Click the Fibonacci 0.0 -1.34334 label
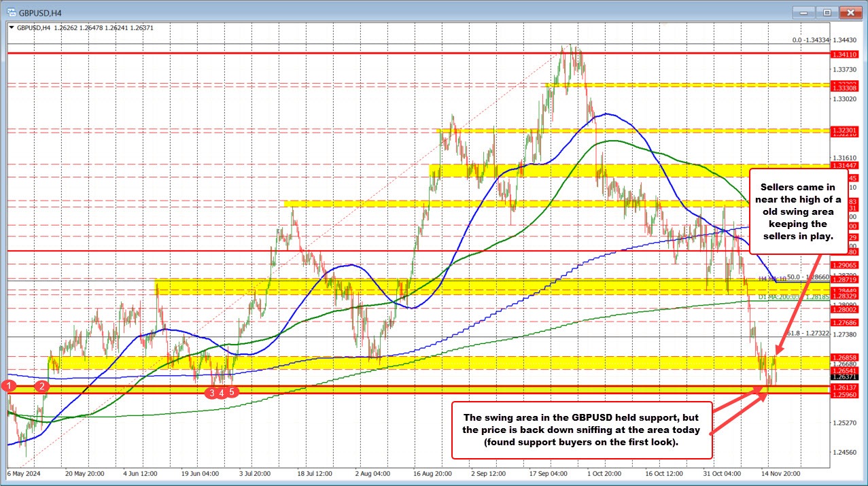The height and width of the screenshot is (486, 868). [x=811, y=40]
